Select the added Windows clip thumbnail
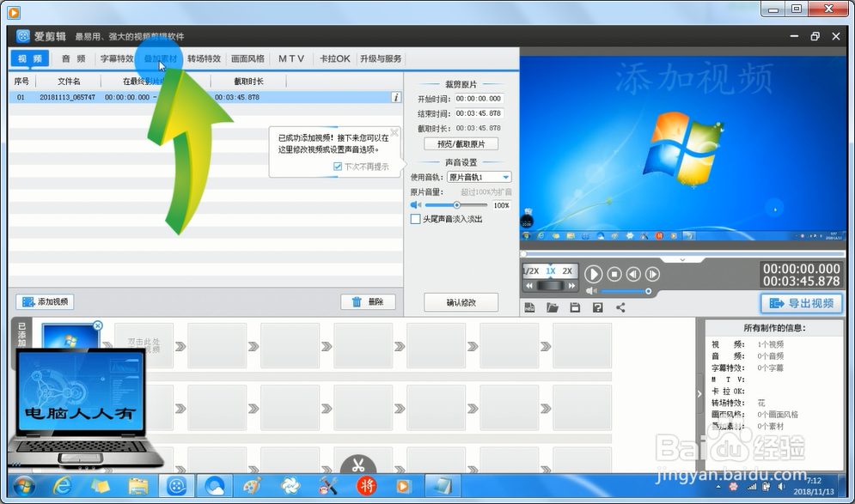This screenshot has height=504, width=855. [x=70, y=337]
